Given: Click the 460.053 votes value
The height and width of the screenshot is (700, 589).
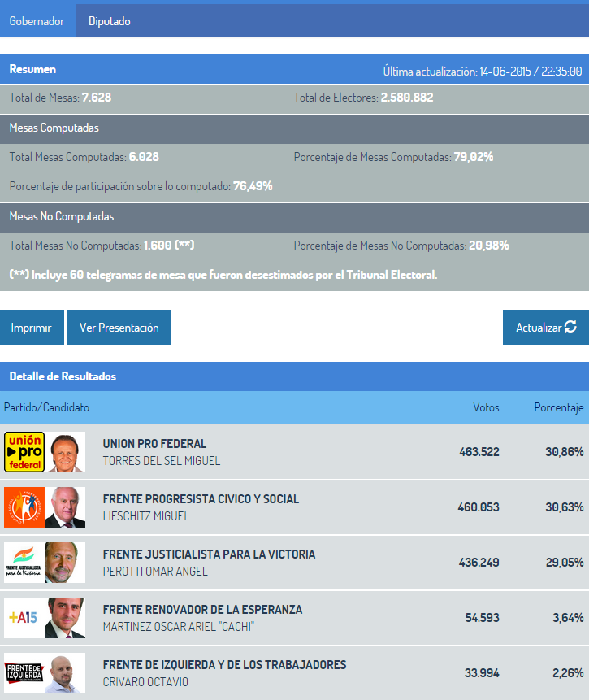Looking at the screenshot, I should (479, 507).
